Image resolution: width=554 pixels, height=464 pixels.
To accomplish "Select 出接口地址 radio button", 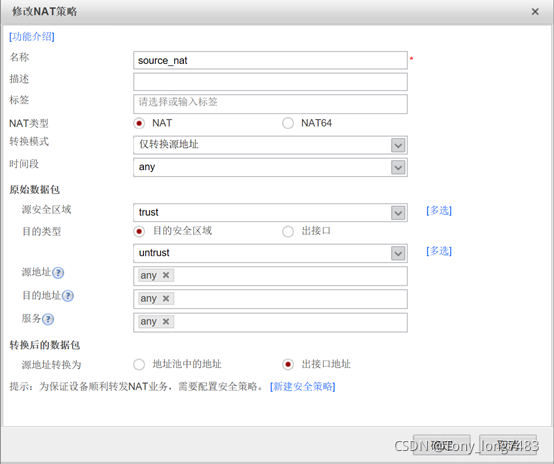I will pos(288,364).
